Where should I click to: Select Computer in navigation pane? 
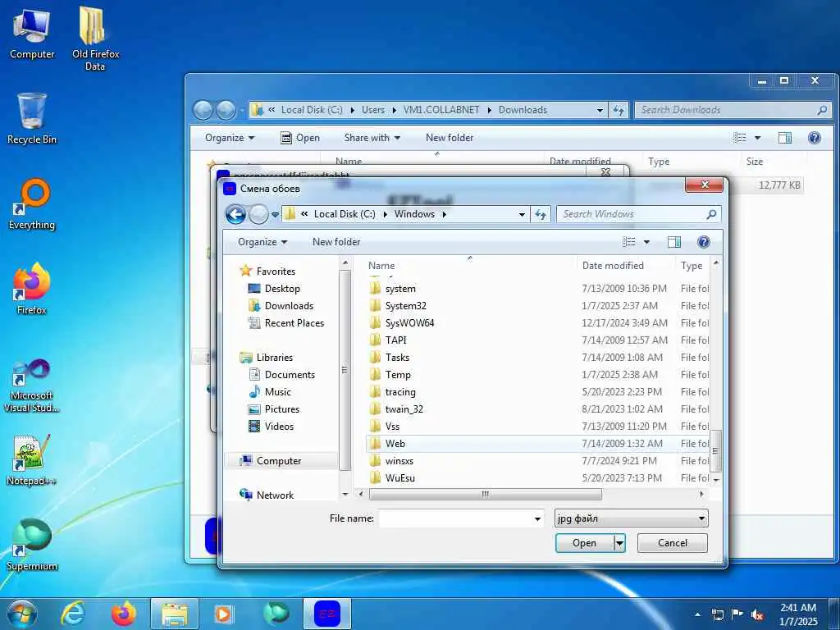point(271,461)
